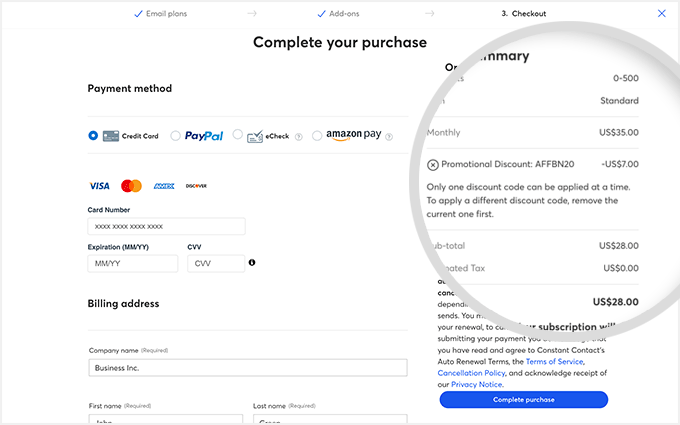Screen dimensions: 680x425
Task: Choose eCheck as payment method
Action: tap(238, 135)
